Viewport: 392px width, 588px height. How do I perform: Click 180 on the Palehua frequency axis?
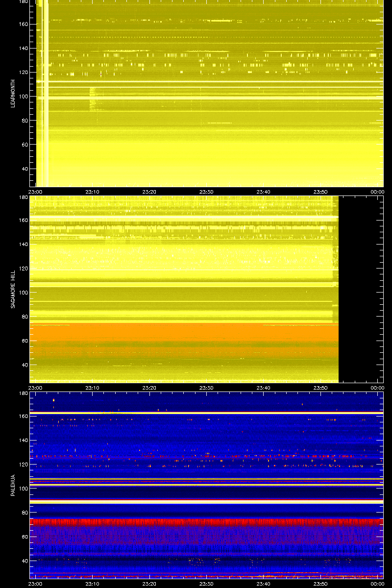[x=24, y=393]
